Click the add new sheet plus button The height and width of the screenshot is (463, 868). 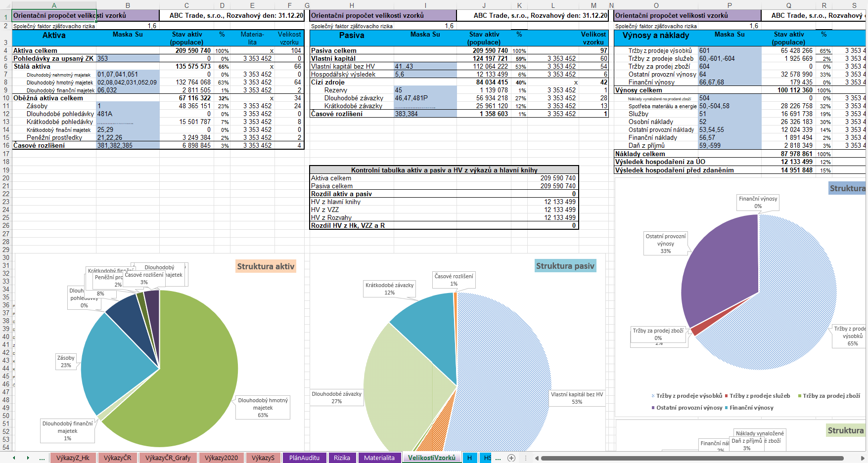(511, 458)
